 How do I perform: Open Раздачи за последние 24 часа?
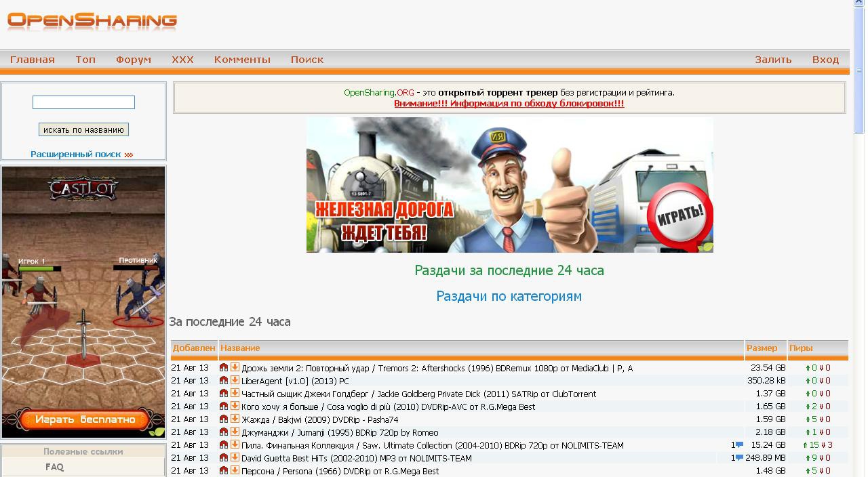coord(509,270)
